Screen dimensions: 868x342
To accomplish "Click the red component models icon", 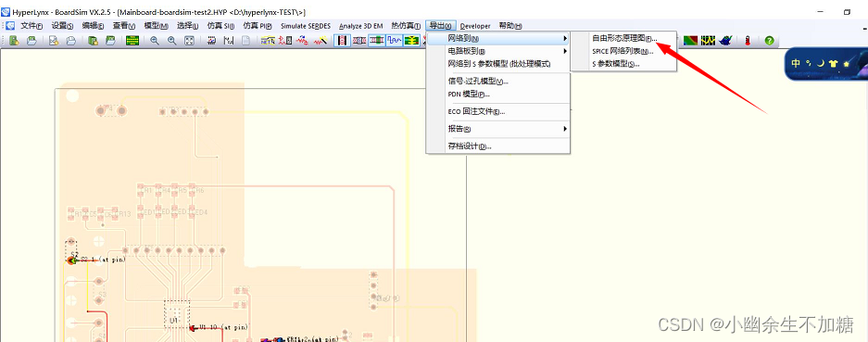I will click(x=285, y=41).
